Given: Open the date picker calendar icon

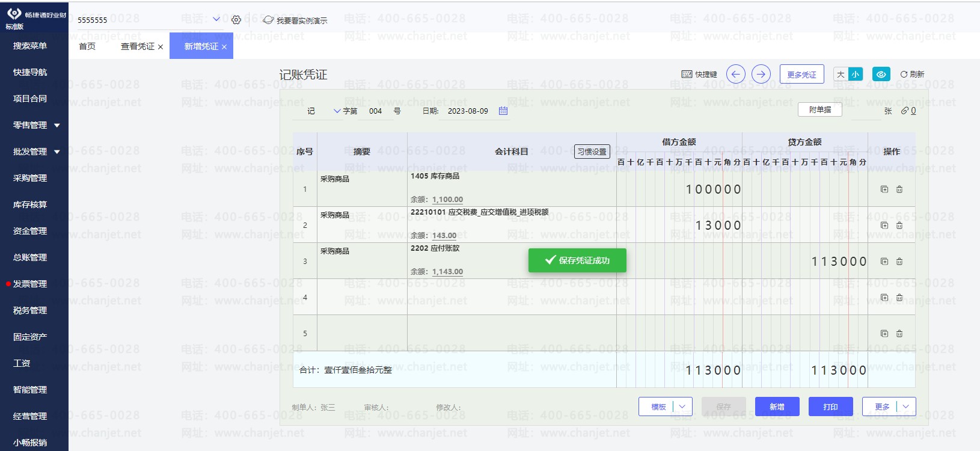Looking at the screenshot, I should click(x=503, y=111).
